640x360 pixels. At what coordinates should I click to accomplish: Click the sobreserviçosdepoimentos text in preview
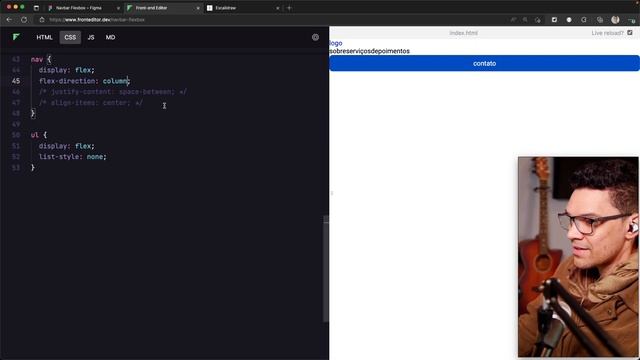[x=369, y=51]
